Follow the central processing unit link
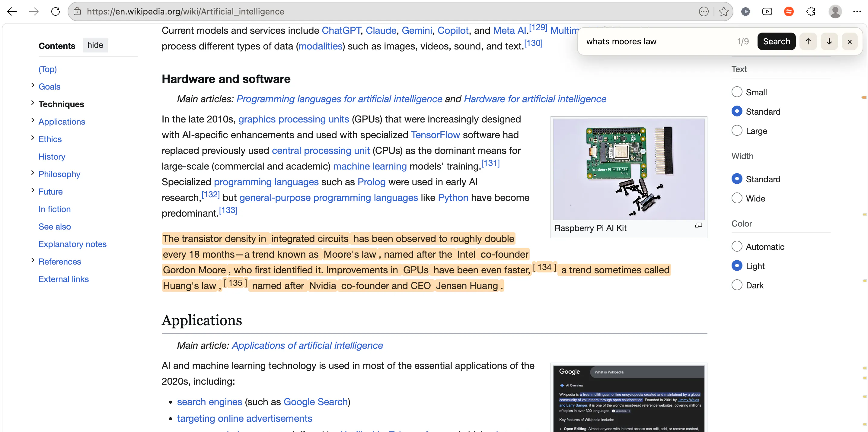The image size is (868, 432). click(321, 151)
